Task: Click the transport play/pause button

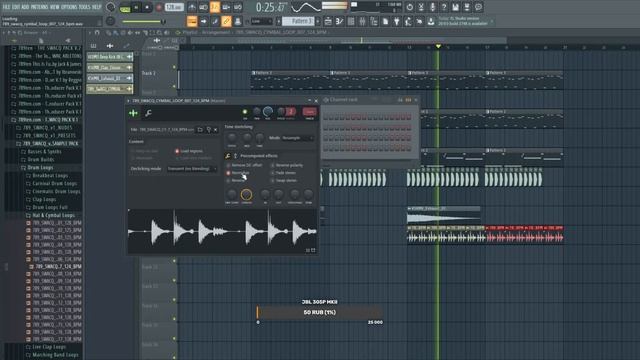Action: 136,7
